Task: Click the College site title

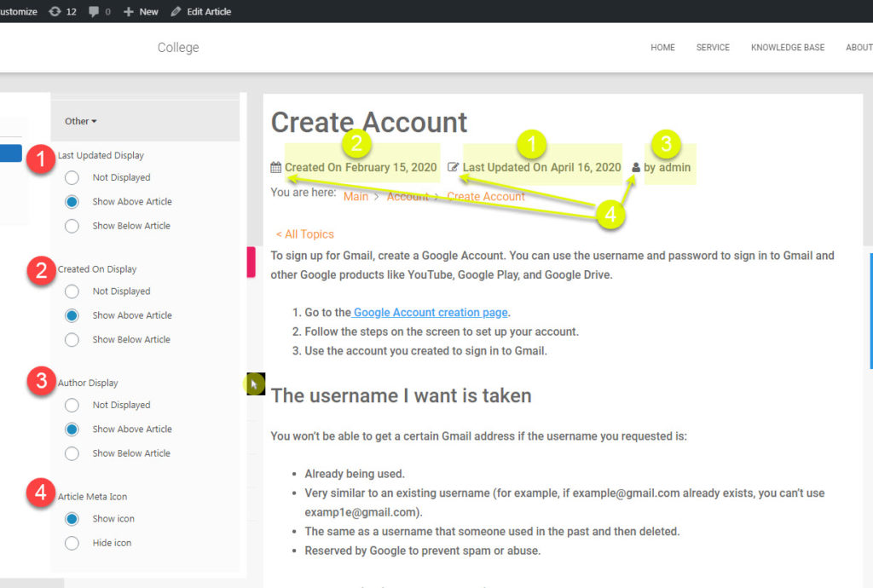Action: [x=178, y=48]
